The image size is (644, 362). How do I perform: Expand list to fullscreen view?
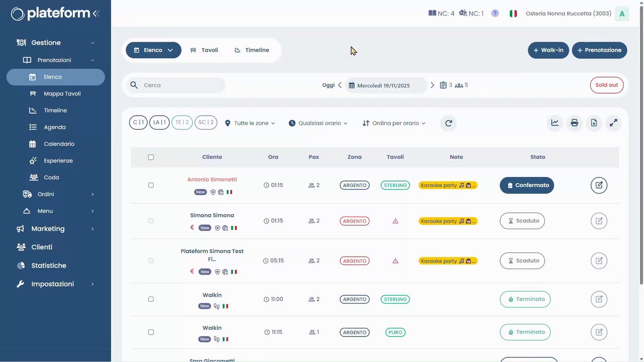[613, 123]
